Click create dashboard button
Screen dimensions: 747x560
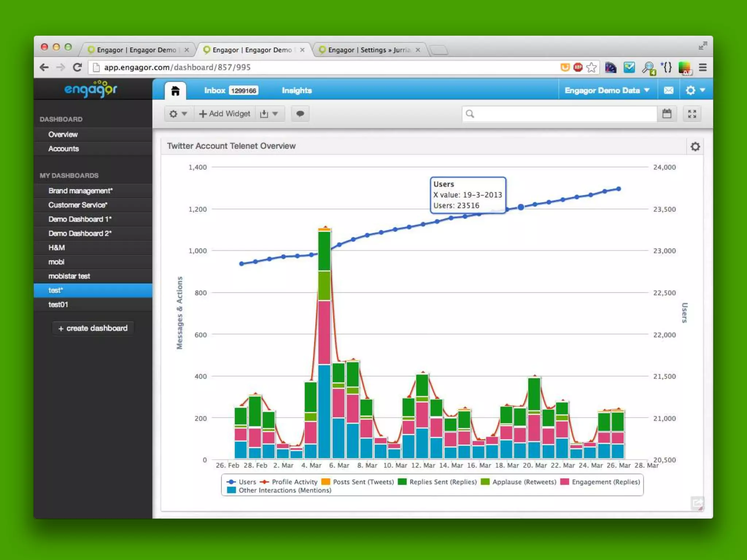(93, 328)
